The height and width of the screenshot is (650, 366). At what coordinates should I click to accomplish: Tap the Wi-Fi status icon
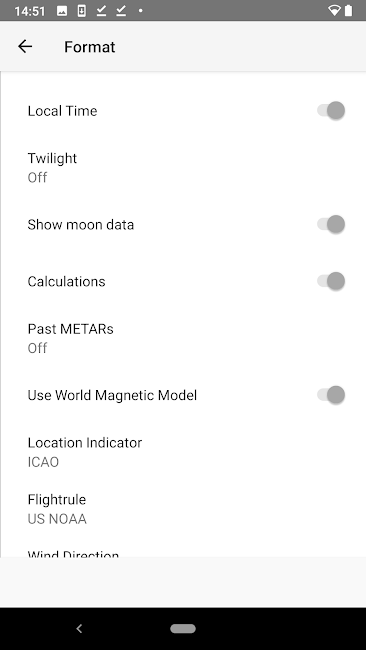point(334,11)
